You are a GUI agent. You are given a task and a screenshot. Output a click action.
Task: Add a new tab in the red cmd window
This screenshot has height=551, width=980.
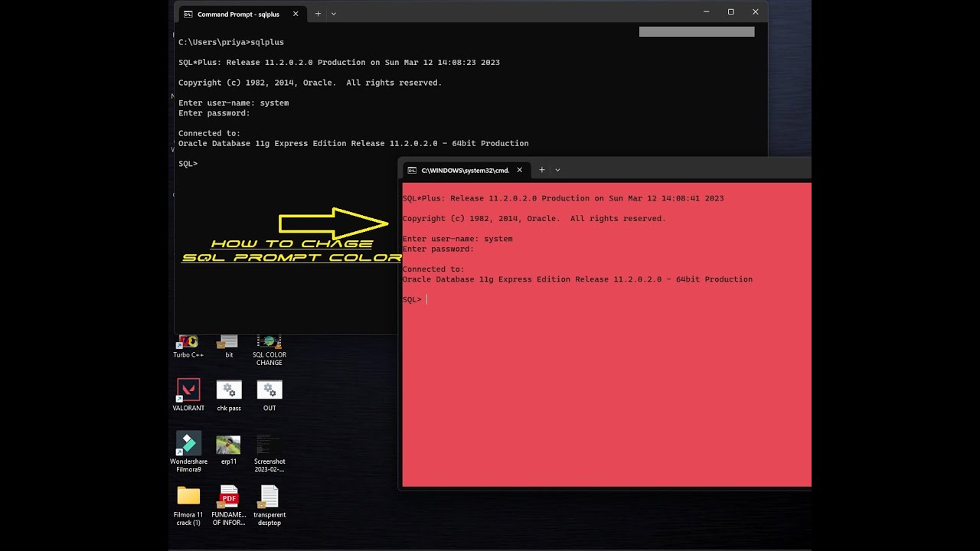(x=541, y=170)
